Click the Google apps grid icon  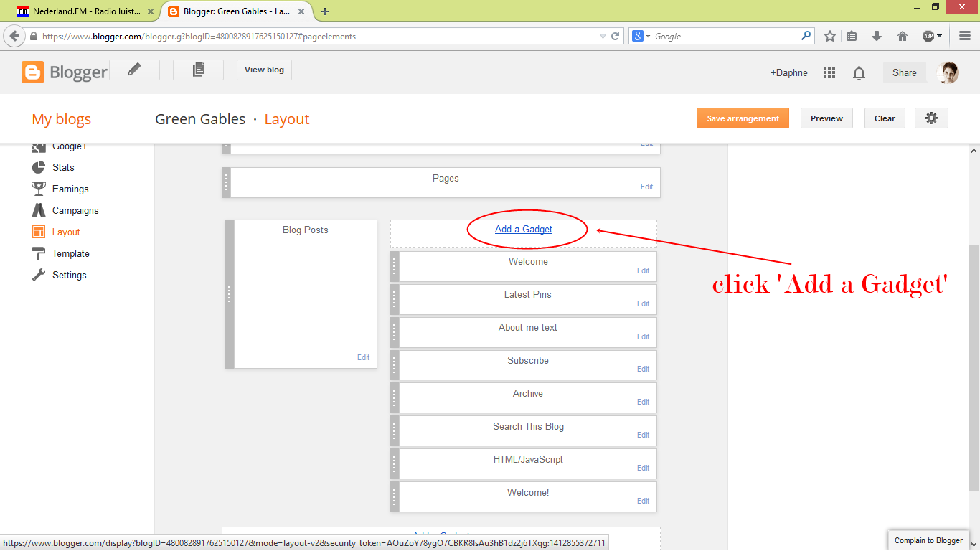click(829, 72)
